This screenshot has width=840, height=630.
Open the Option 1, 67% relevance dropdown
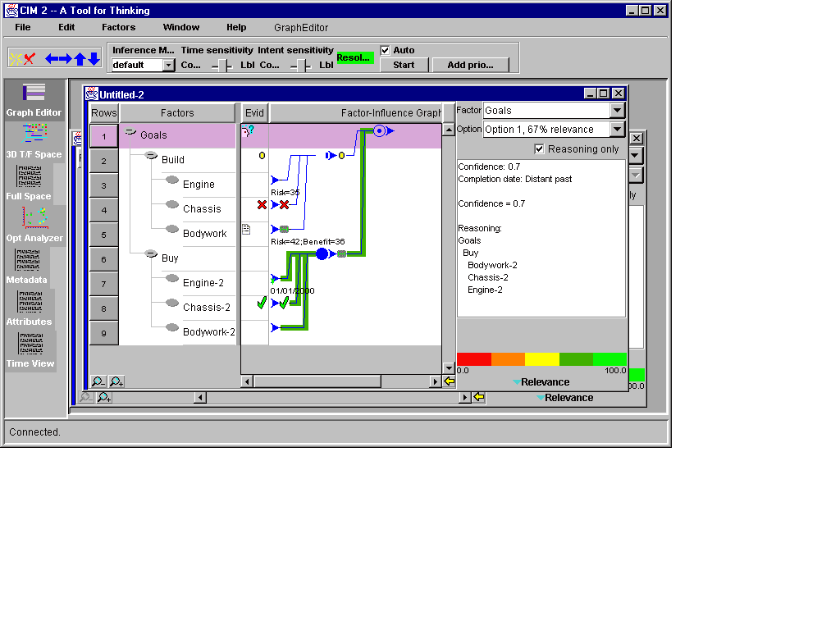618,130
